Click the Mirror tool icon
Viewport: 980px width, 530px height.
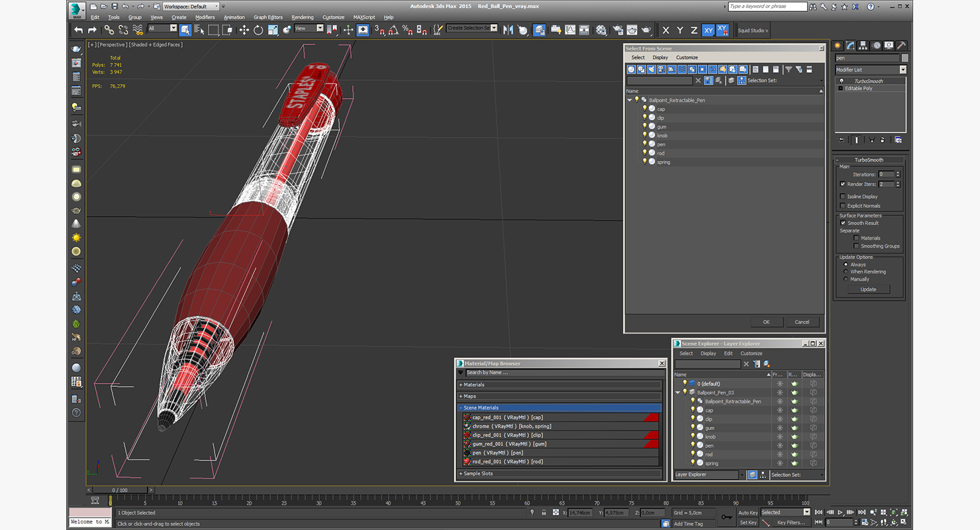click(x=509, y=30)
